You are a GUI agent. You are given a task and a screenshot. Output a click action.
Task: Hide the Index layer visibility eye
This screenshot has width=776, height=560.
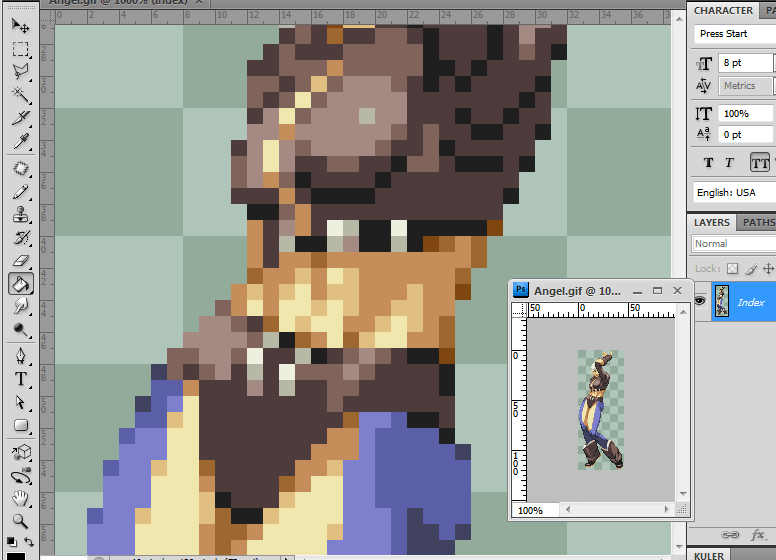coord(700,301)
